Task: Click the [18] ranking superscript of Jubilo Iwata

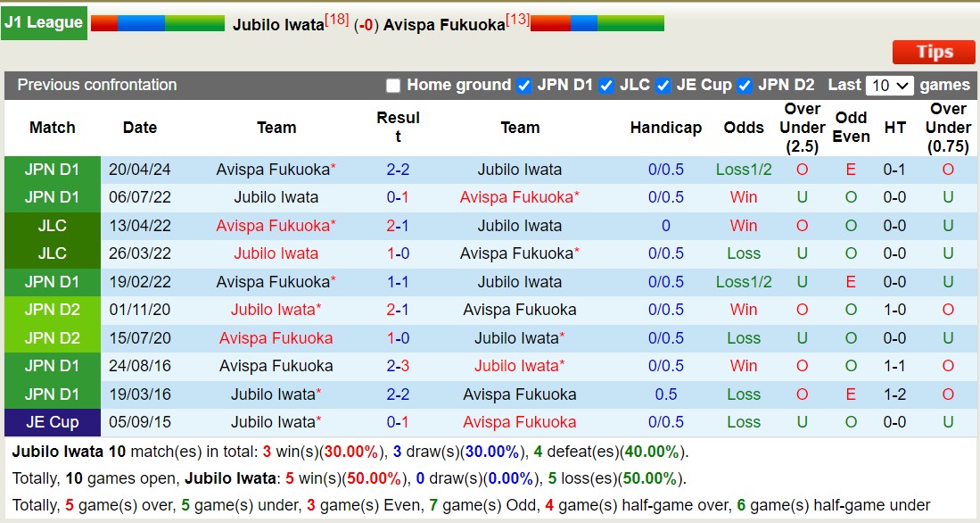Action: (337, 18)
